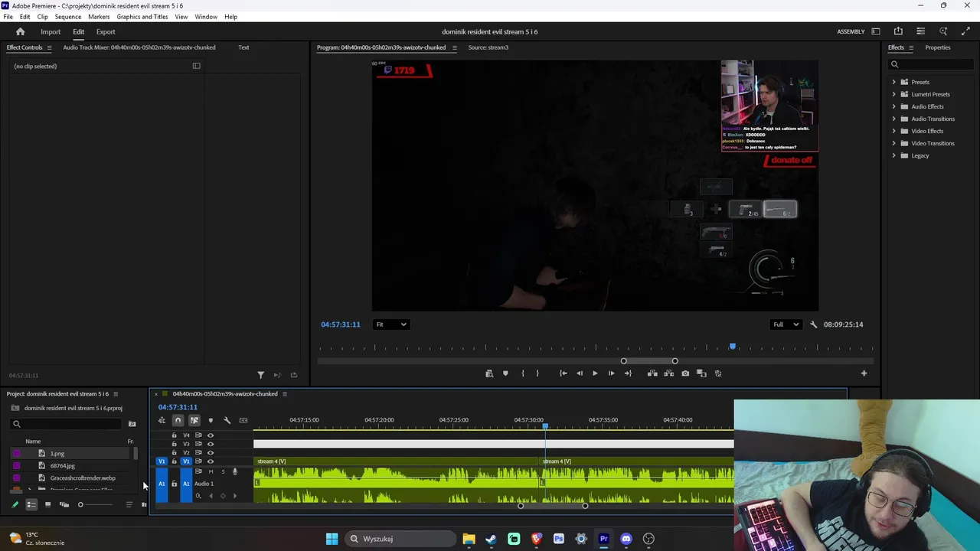Toggle the timeline captions track options icon

[243, 420]
